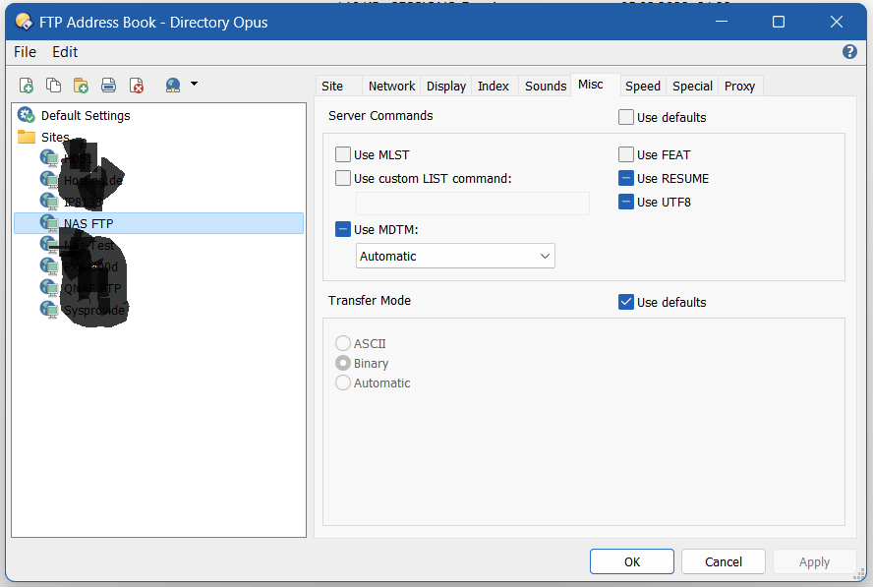Toggle Use RESUME checkbox
Viewport: 873px width, 588px height.
(626, 178)
